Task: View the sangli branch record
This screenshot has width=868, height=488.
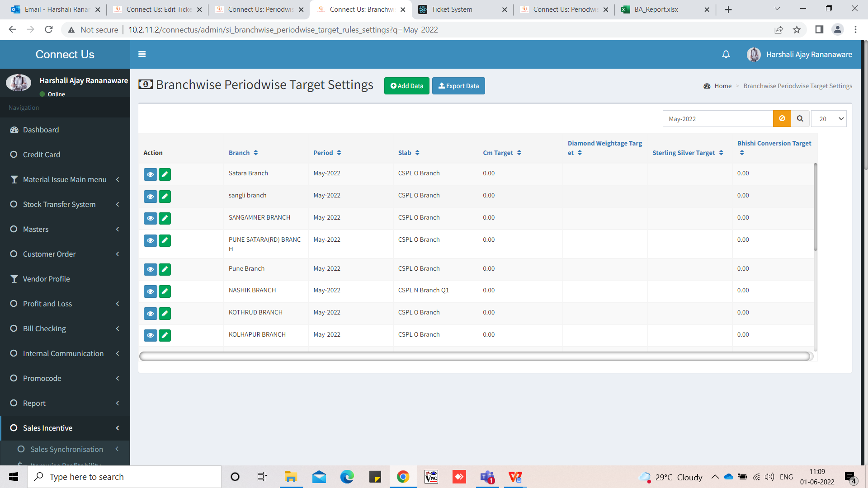Action: click(151, 197)
